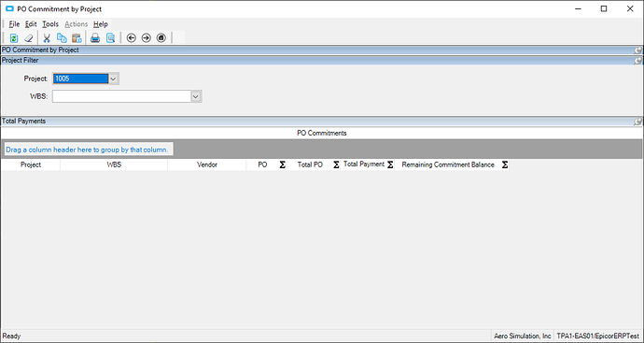Click sigma icon beside Remaining Commitment Balance
644x343 pixels.
[x=505, y=164]
